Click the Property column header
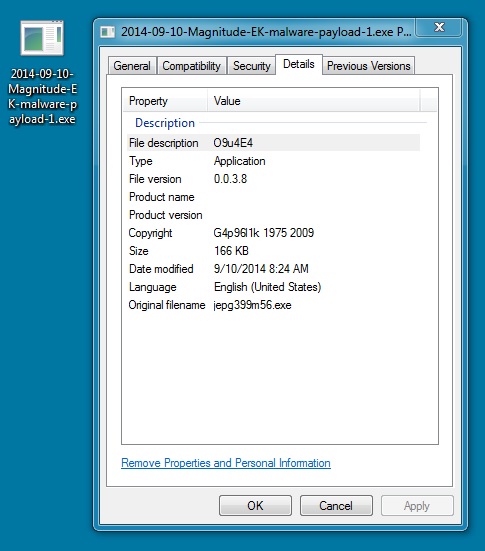The height and width of the screenshot is (551, 485). pyautogui.click(x=165, y=101)
